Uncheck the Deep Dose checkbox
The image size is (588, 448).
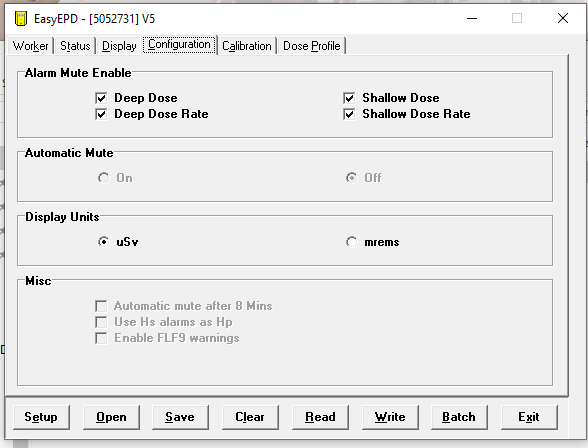[x=101, y=98]
